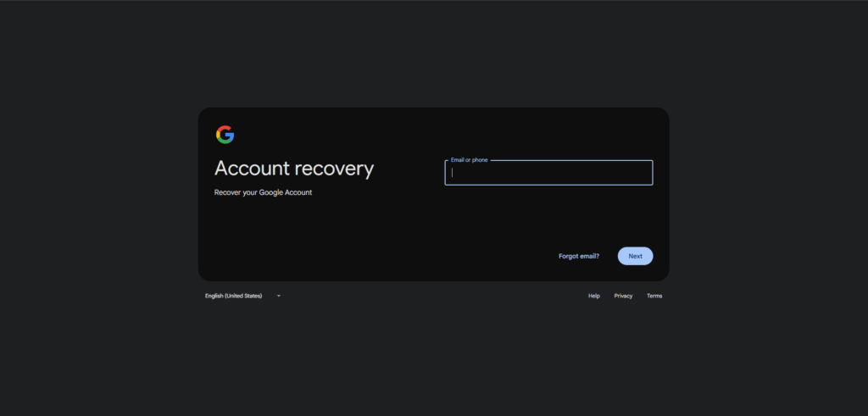Click the "Account recovery" heading

pyautogui.click(x=294, y=168)
